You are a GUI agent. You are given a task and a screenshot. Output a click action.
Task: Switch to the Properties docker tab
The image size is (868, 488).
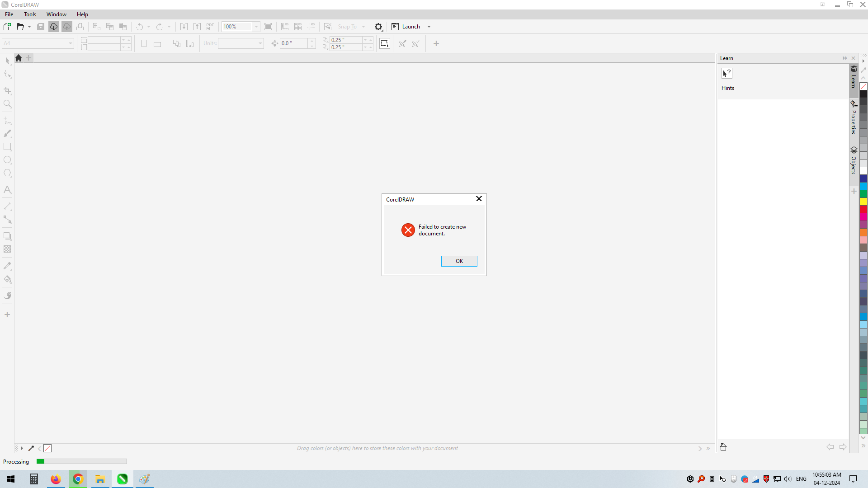tap(854, 117)
